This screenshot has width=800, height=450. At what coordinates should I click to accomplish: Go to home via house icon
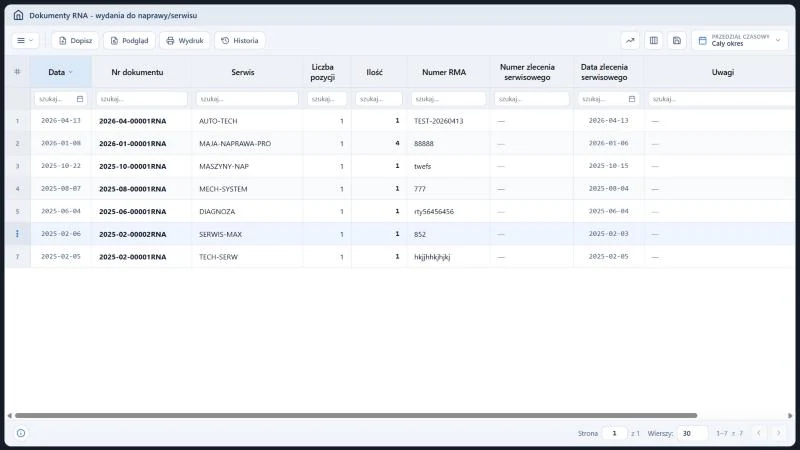(x=18, y=15)
